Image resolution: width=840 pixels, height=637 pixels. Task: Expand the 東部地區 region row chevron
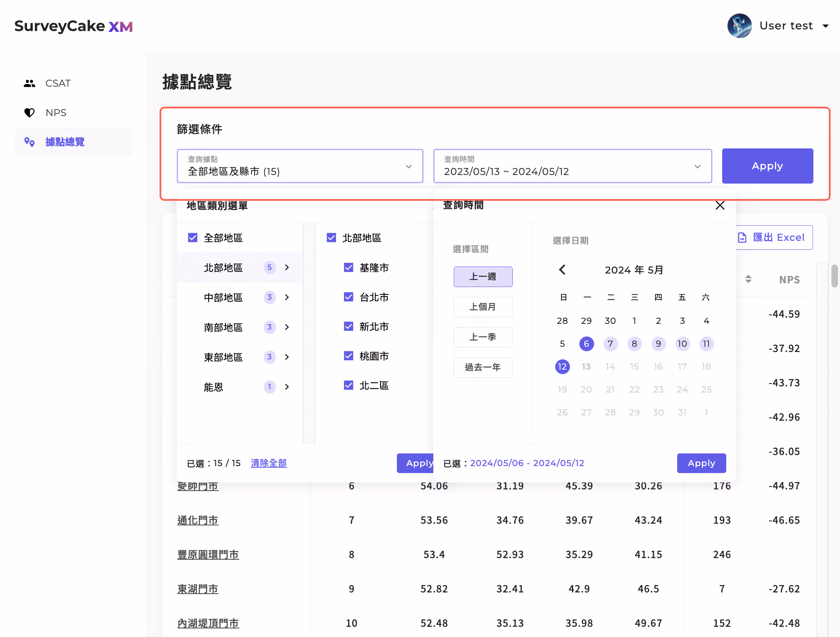[x=287, y=357]
